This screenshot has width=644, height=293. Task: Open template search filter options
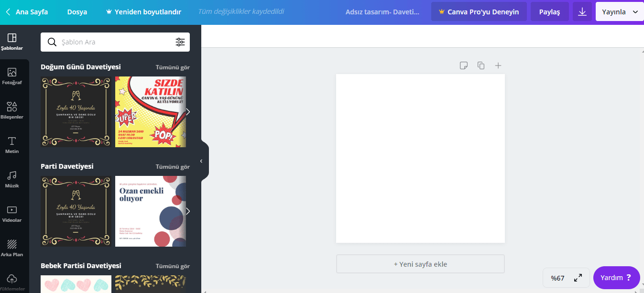180,42
